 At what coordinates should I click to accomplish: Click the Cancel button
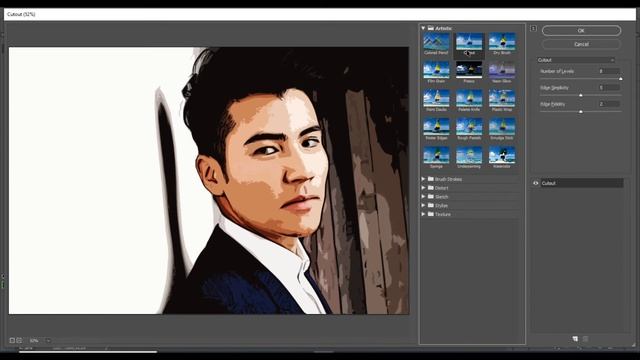point(581,44)
